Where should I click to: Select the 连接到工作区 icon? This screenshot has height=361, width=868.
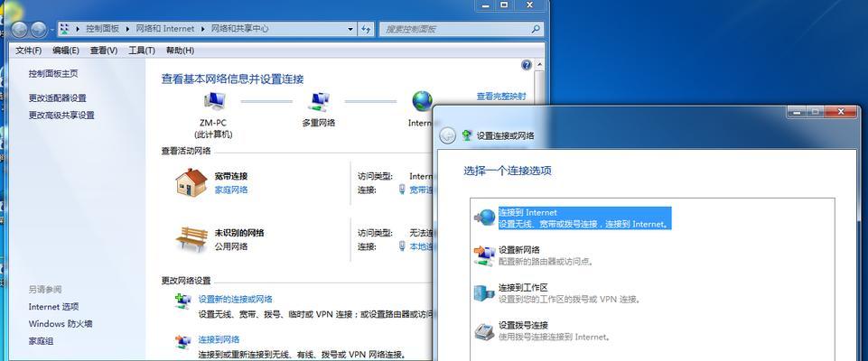pyautogui.click(x=484, y=293)
